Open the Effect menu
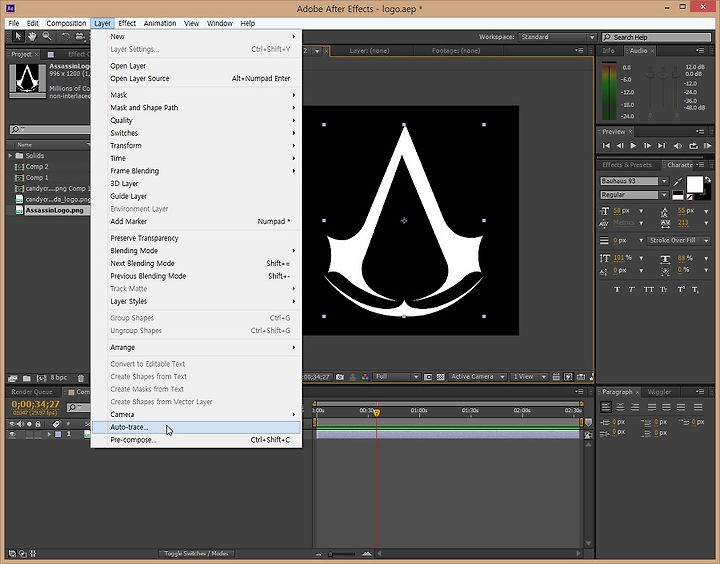 coord(127,23)
